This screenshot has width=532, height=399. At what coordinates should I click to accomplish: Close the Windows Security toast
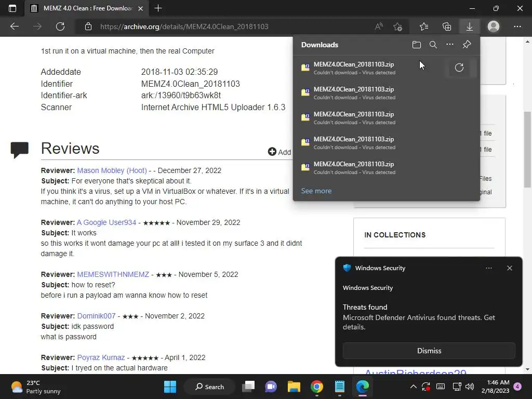[x=510, y=268]
